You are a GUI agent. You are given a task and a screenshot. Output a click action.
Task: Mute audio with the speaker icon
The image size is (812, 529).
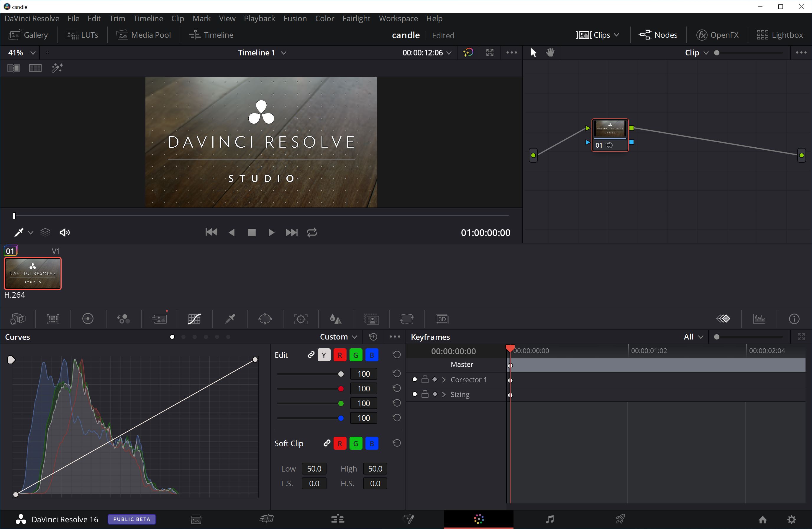click(65, 233)
